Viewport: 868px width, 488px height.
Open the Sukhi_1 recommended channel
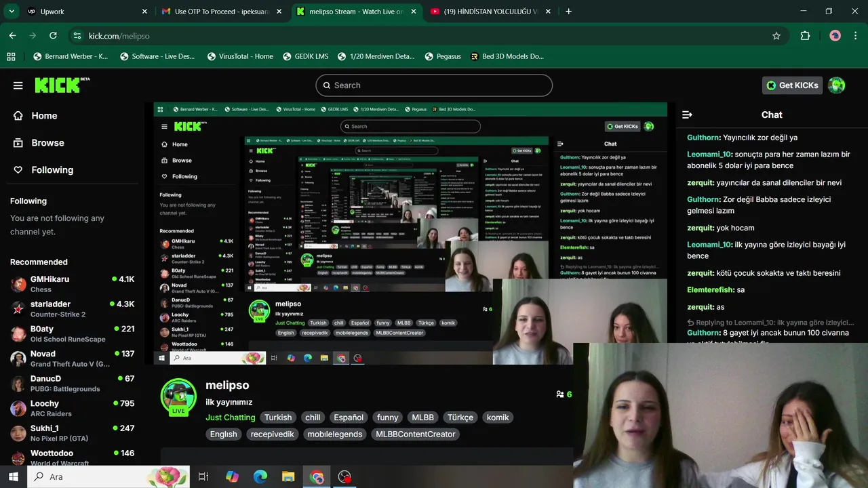point(73,433)
